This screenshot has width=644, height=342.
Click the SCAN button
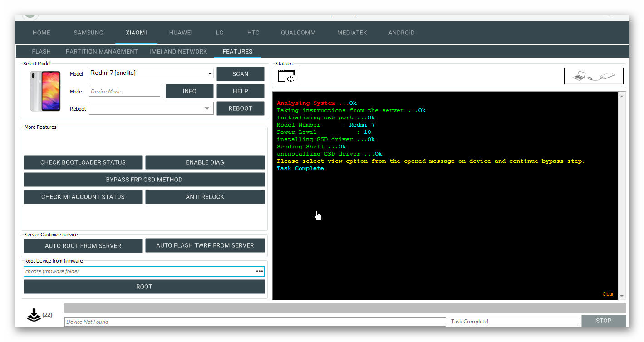pos(241,74)
